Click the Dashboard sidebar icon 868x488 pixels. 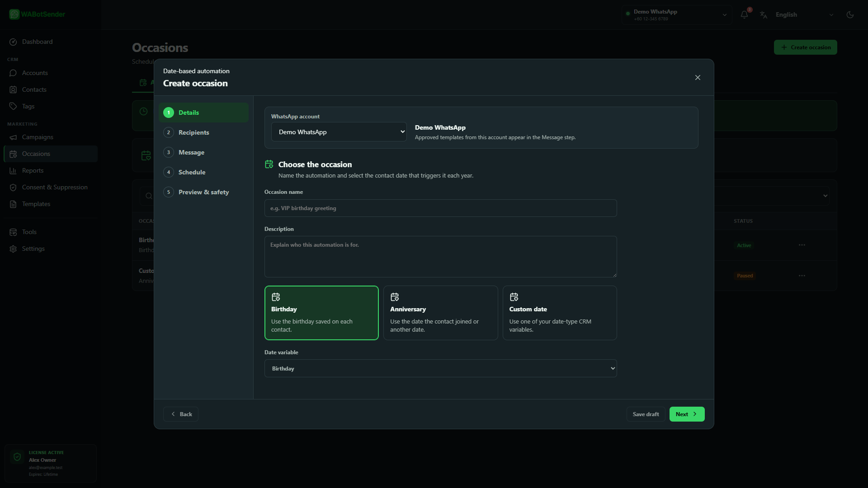click(13, 42)
